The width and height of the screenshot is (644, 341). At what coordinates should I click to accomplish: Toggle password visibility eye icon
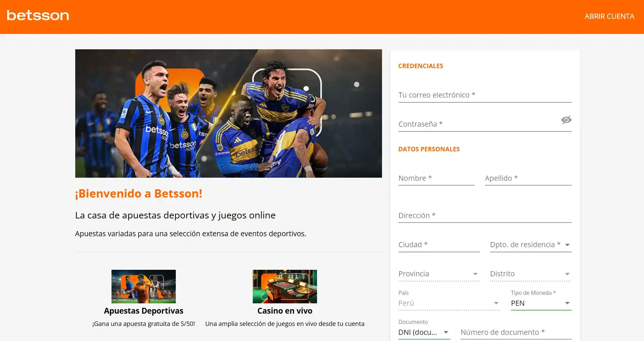coord(566,120)
